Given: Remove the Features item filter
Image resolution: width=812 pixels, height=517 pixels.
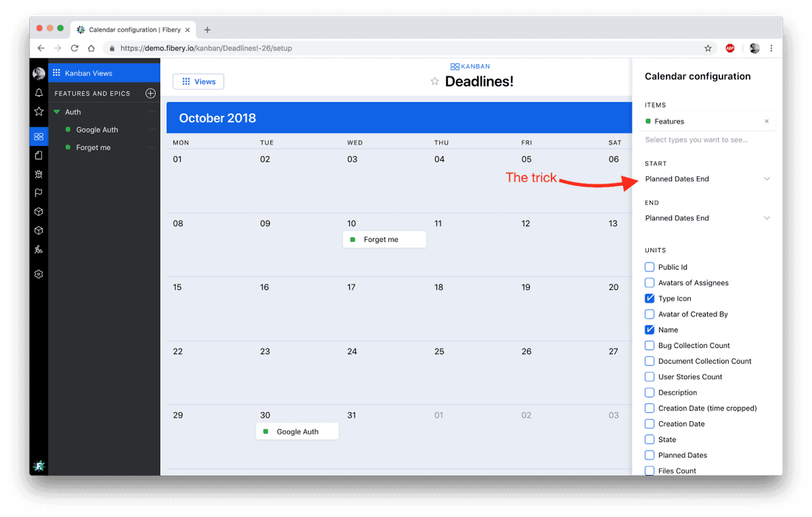Looking at the screenshot, I should 766,121.
